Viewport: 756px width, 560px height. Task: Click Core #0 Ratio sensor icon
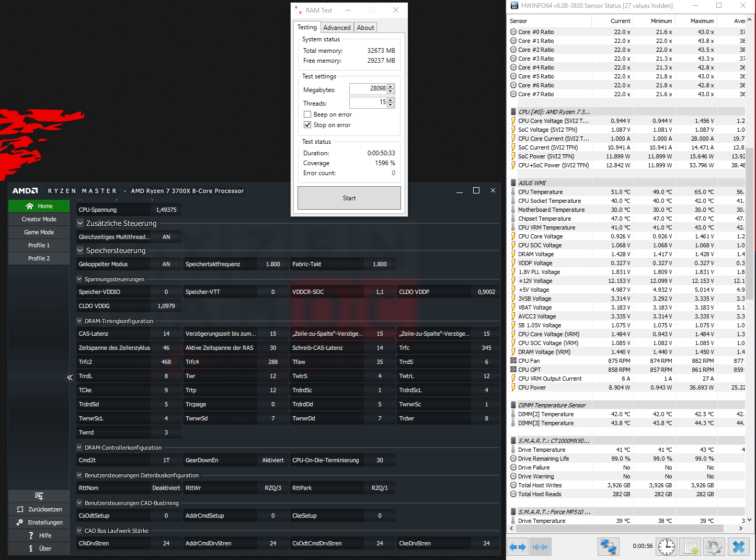(513, 32)
